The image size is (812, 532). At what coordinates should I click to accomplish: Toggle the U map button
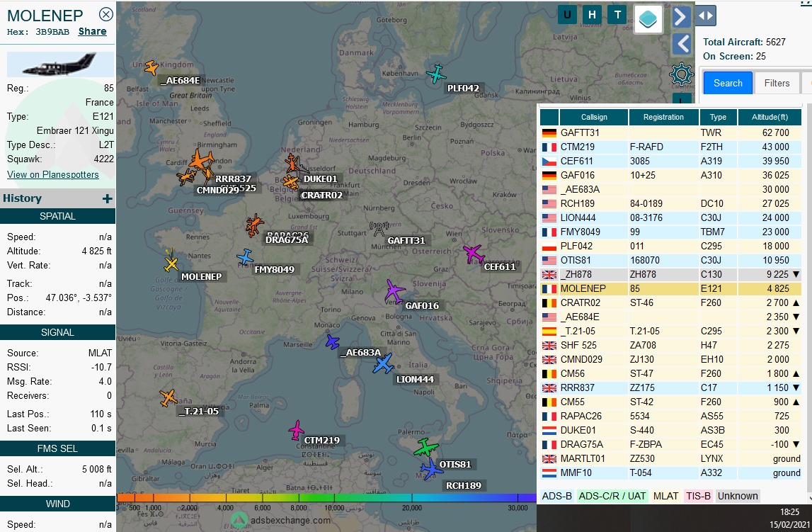tap(567, 15)
